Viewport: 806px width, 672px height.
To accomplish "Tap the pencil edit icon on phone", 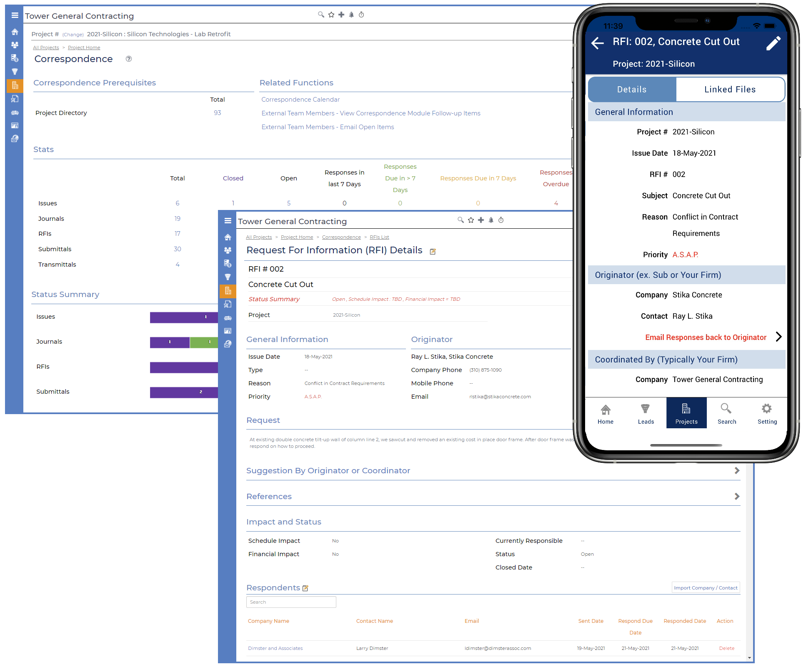I will click(773, 43).
